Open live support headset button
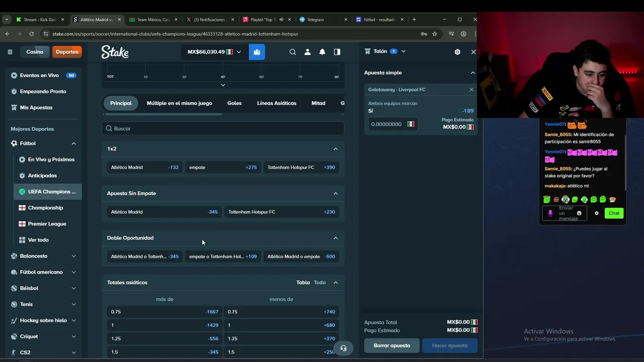644x362 pixels. click(343, 348)
